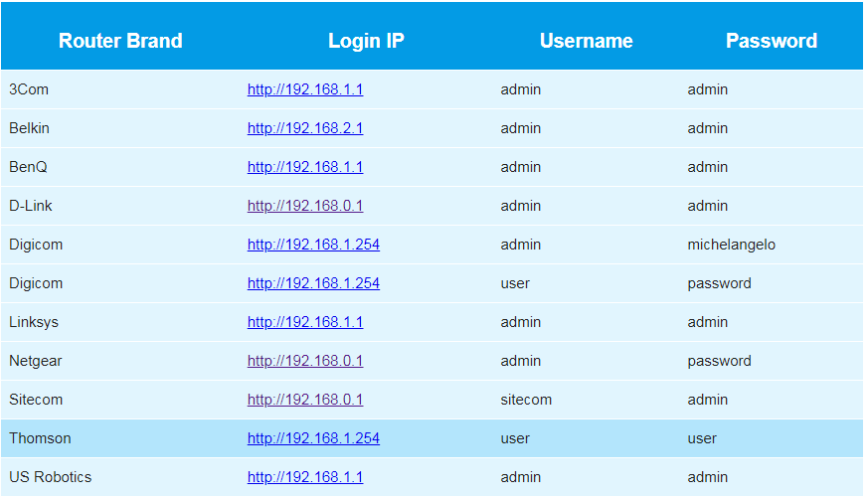The height and width of the screenshot is (499, 868).
Task: Open IP link in the michelangelo password row
Action: click(313, 245)
